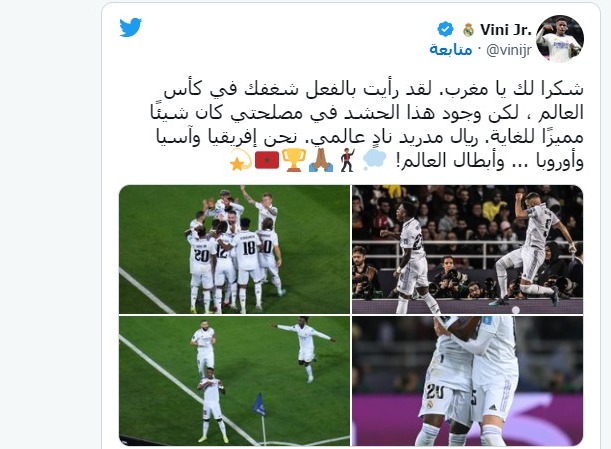Select the Vini Jr. display name
611x449 pixels.
click(x=505, y=30)
